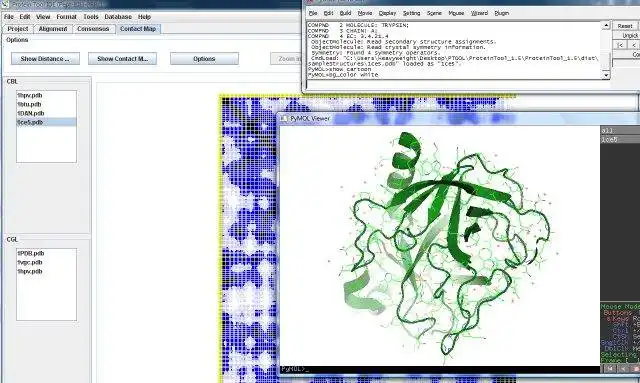Image resolution: width=640 pixels, height=383 pixels.
Task: Select 1PDB.pdb in the CGL list
Action: click(x=46, y=253)
